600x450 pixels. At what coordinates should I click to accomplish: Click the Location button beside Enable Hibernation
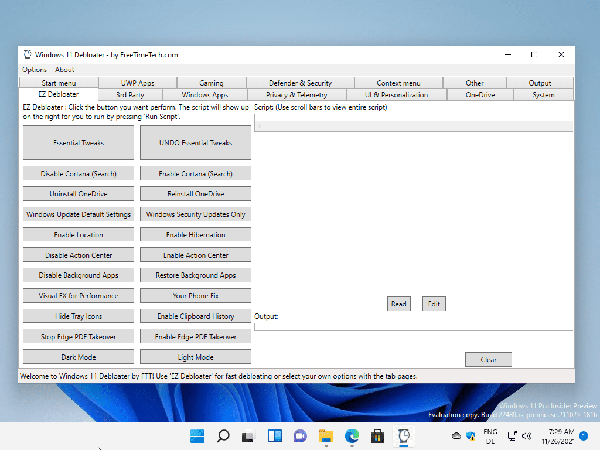point(78,235)
